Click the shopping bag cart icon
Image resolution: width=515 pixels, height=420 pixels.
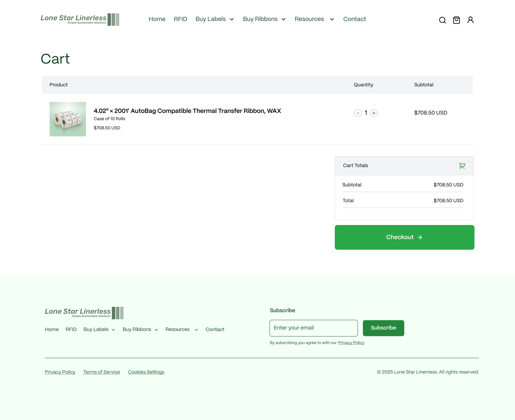456,20
